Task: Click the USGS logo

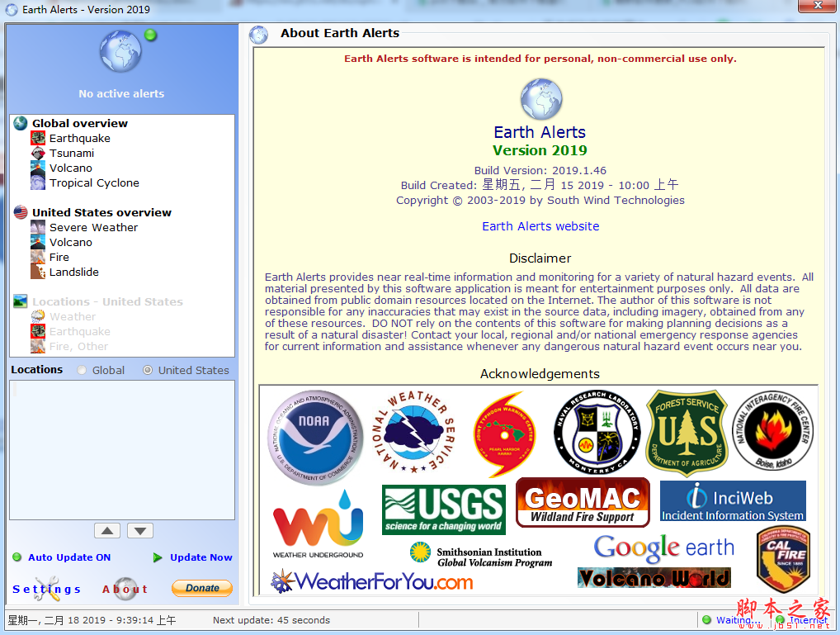Action: [444, 509]
